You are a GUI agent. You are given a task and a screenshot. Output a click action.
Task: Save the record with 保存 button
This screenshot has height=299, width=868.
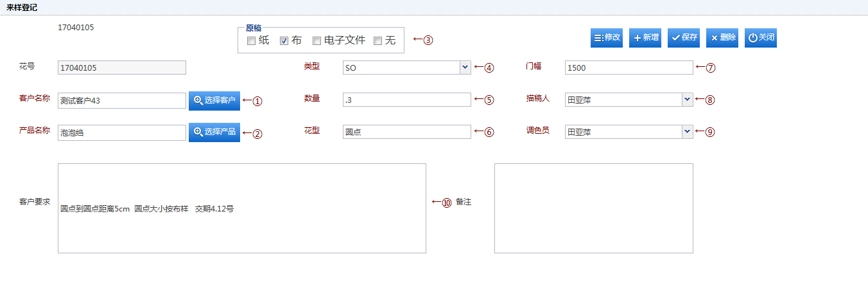683,38
